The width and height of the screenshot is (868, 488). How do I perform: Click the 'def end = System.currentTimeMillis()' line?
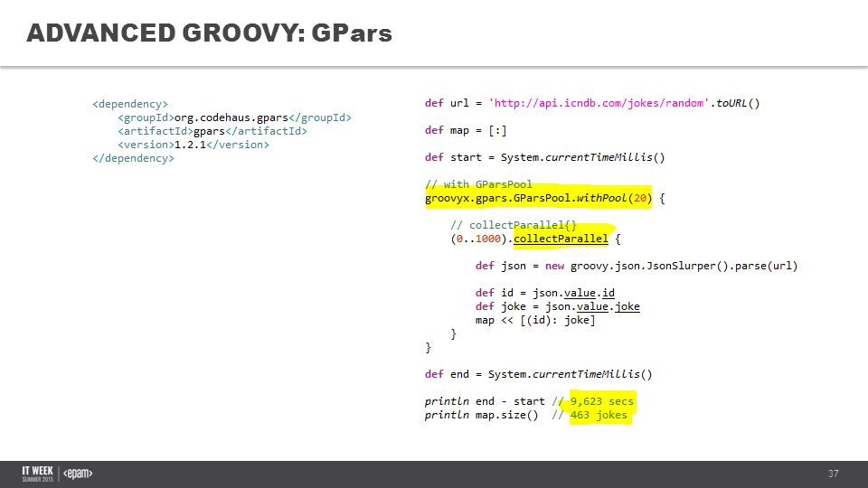(x=539, y=374)
